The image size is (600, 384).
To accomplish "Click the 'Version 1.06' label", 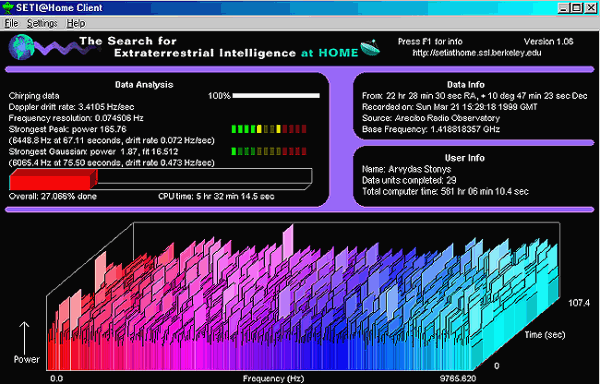I will pyautogui.click(x=548, y=41).
